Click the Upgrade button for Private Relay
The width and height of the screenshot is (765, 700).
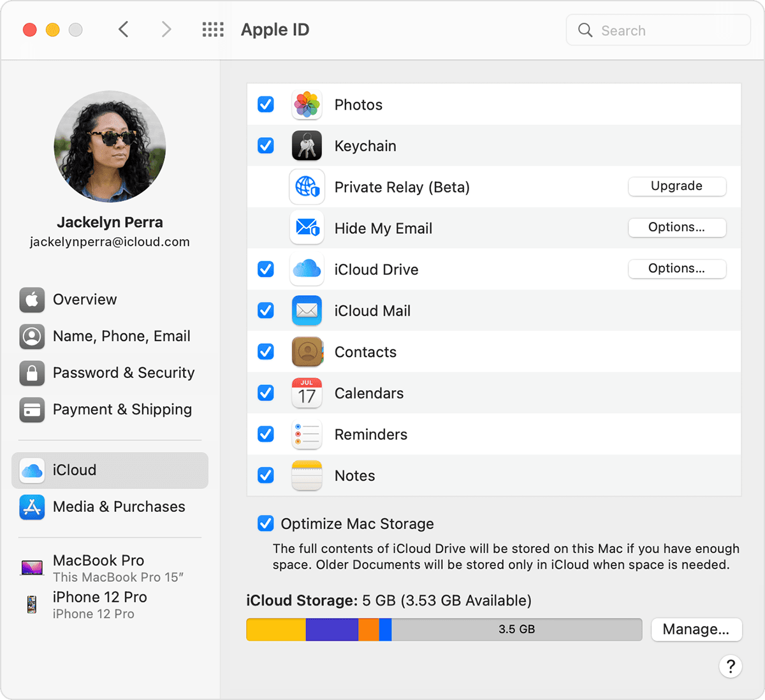676,186
